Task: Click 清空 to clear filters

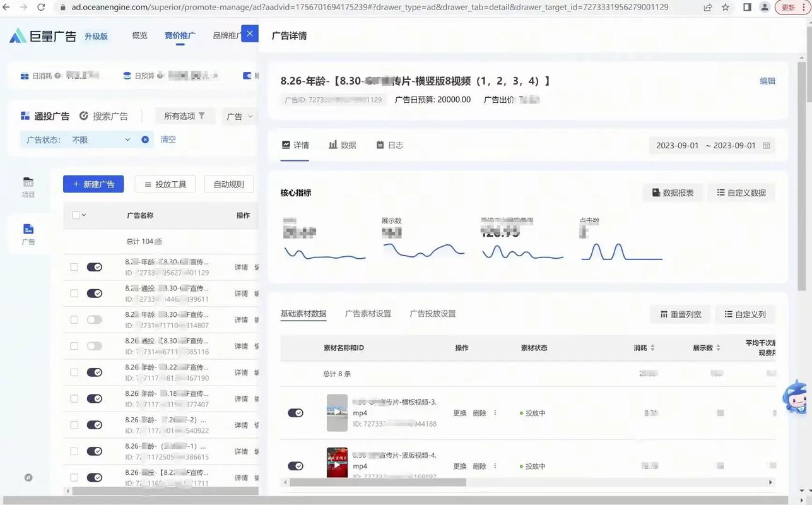Action: tap(168, 140)
